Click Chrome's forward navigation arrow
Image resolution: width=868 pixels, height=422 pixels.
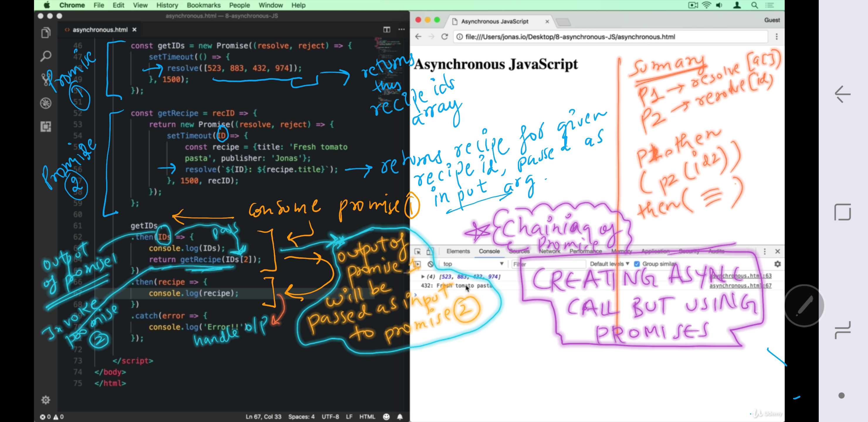click(x=431, y=37)
